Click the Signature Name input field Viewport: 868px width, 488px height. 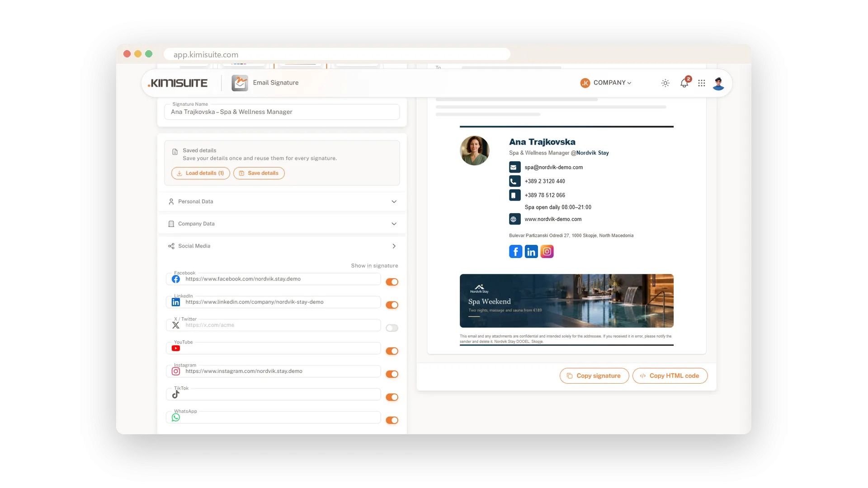pos(282,112)
